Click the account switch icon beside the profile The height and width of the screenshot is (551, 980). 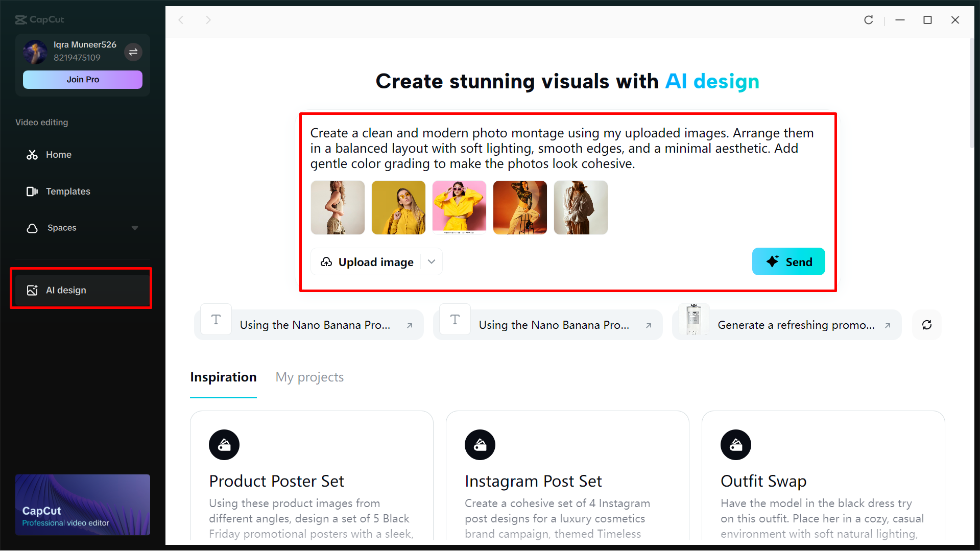pyautogui.click(x=133, y=52)
